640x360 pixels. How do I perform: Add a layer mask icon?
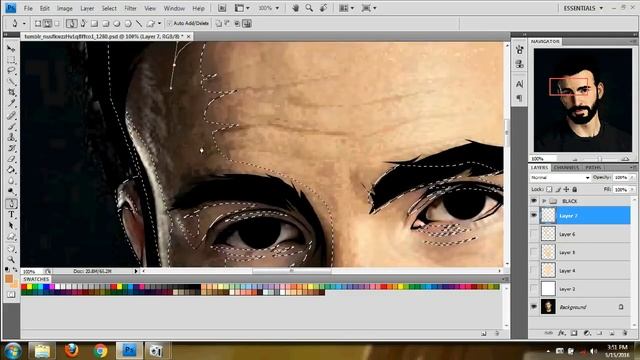tap(574, 333)
